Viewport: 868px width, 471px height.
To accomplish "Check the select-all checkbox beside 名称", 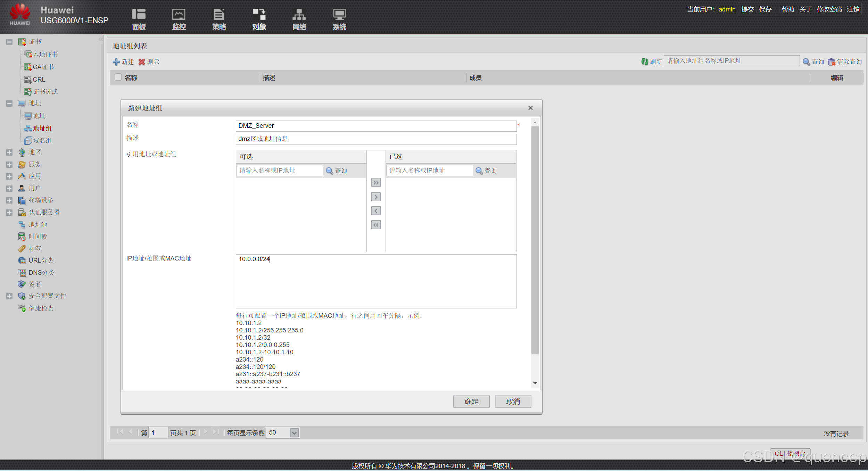I will click(x=118, y=77).
